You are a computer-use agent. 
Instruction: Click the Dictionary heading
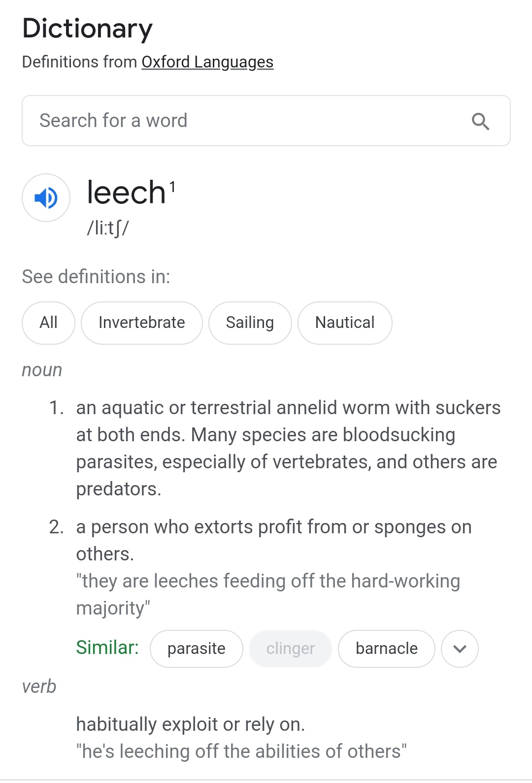88,29
